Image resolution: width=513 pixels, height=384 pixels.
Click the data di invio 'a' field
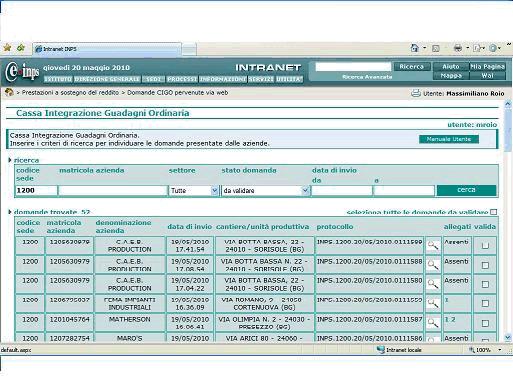404,191
